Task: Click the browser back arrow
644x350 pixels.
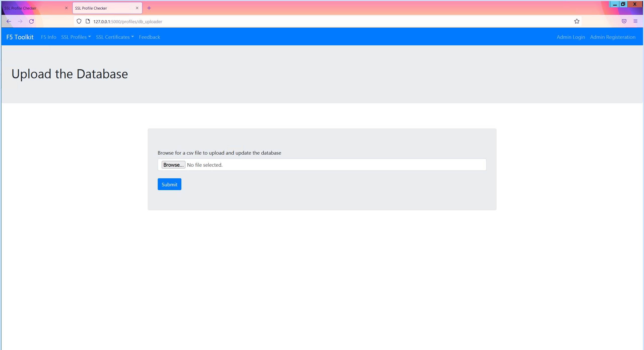Action: [x=9, y=21]
